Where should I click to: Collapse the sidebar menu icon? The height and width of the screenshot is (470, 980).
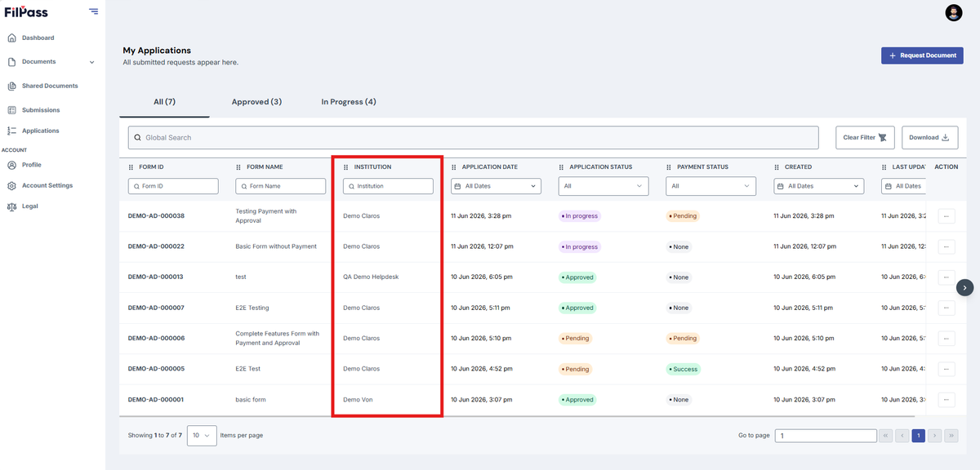(94, 11)
